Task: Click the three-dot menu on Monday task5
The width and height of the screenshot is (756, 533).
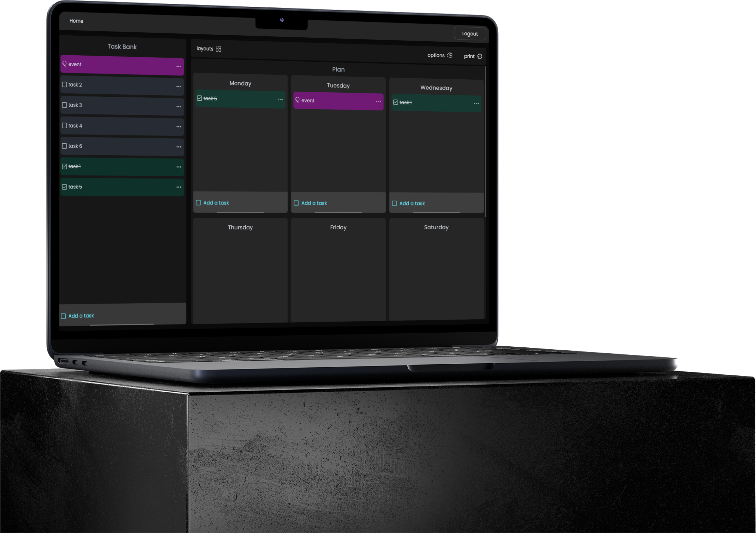Action: [x=280, y=98]
